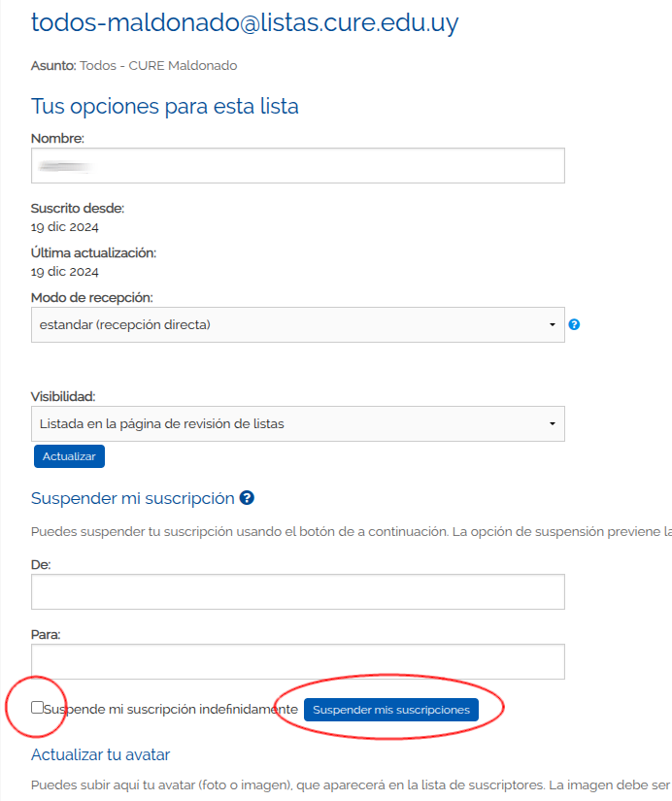Click the todos-maldonado list address heading
672x801 pixels.
coord(244,22)
